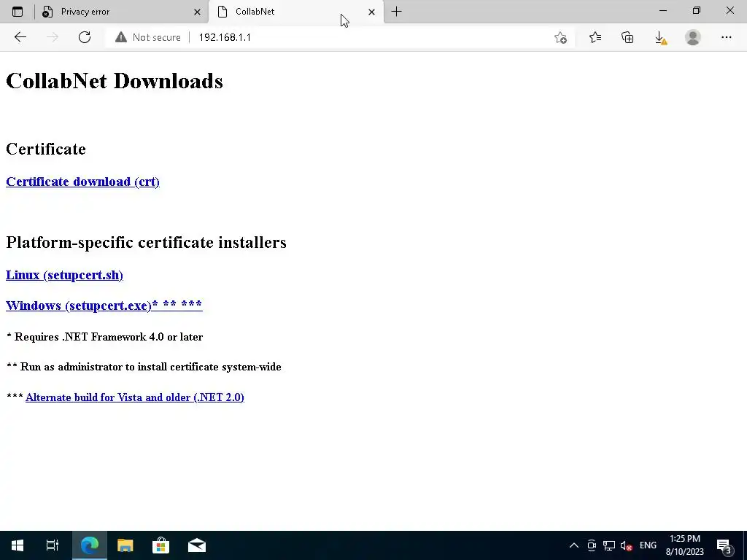Open the Linux setupcert.sh link
747x560 pixels.
click(x=64, y=275)
